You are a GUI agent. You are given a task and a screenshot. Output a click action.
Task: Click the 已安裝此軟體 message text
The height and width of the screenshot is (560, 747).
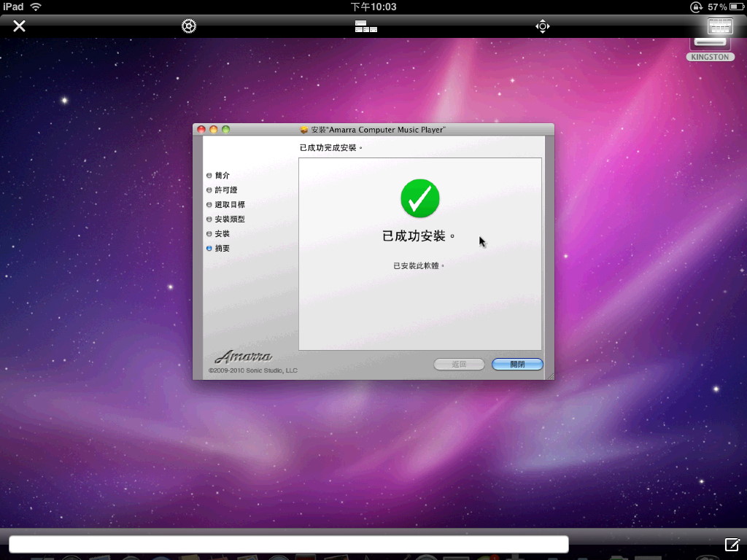(x=418, y=265)
